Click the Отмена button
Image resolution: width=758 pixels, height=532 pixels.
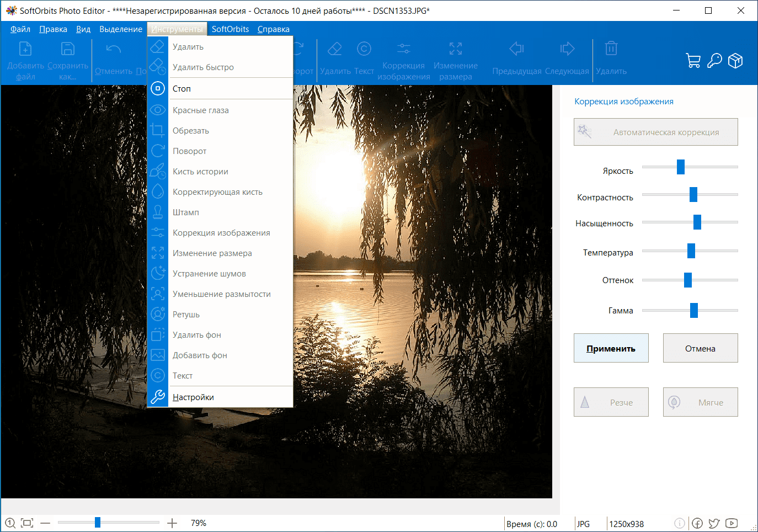[701, 348]
